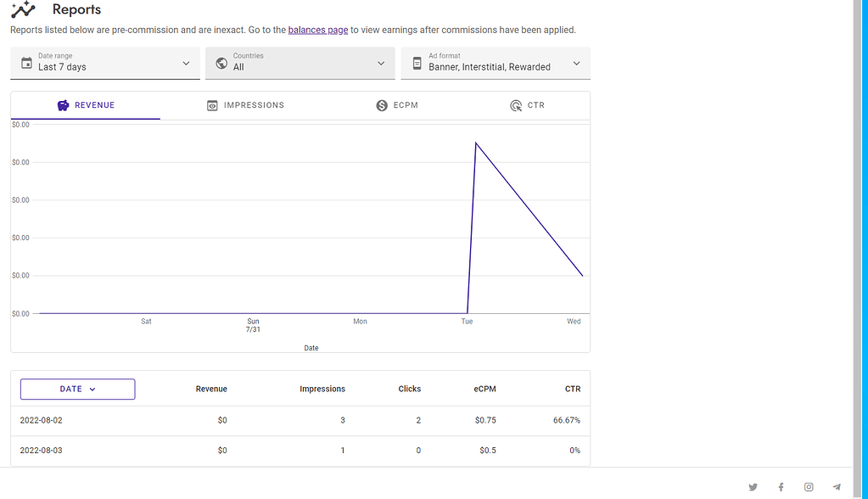This screenshot has height=499, width=868.
Task: Open the Facebook footer icon
Action: pos(781,487)
